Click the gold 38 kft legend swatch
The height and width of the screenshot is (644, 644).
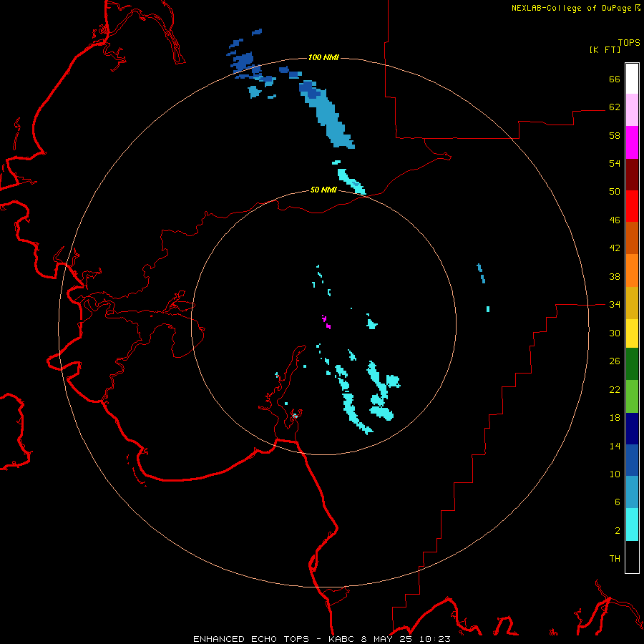click(632, 303)
